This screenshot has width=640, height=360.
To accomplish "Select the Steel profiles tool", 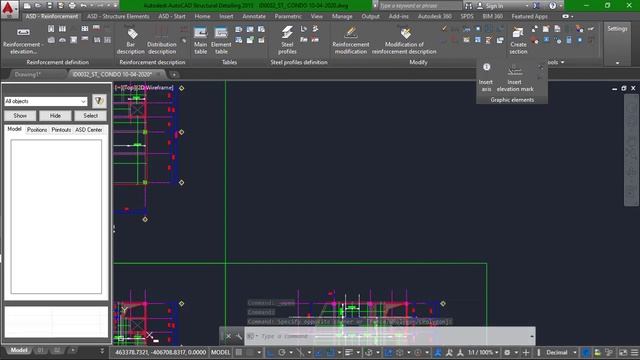I will point(287,41).
